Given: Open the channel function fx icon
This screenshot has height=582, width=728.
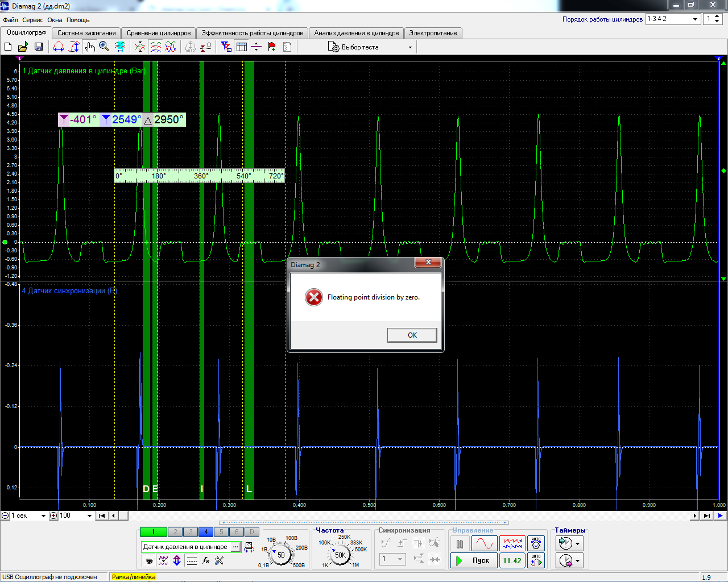Looking at the screenshot, I should pos(206,560).
